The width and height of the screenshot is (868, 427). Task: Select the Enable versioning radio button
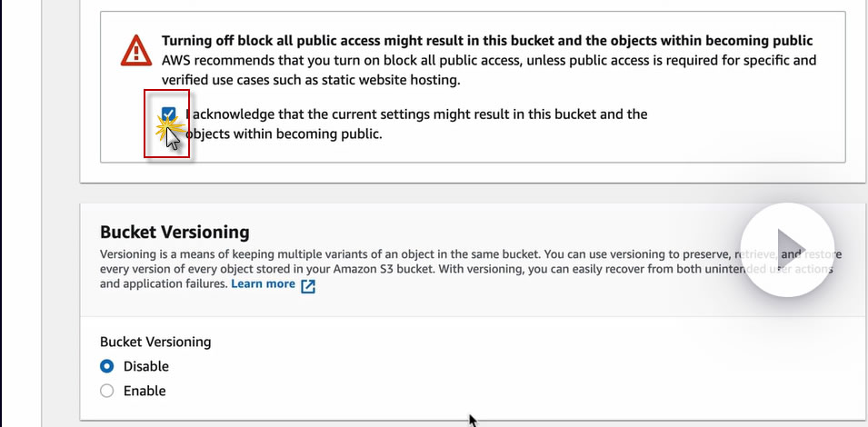[x=107, y=391]
